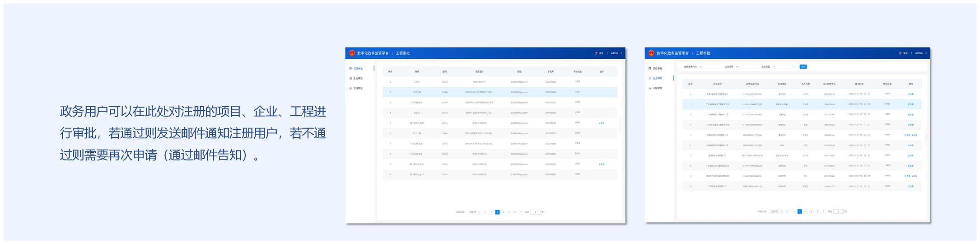Image resolution: width=980 pixels, height=244 pixels.
Task: Go to previous page in right window pagination
Action: pos(788,211)
